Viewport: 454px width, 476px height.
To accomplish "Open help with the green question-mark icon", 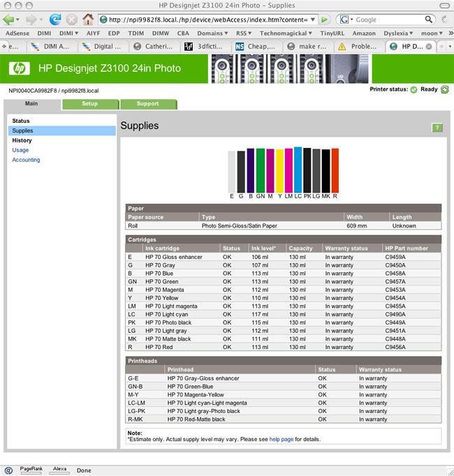I will point(437,128).
